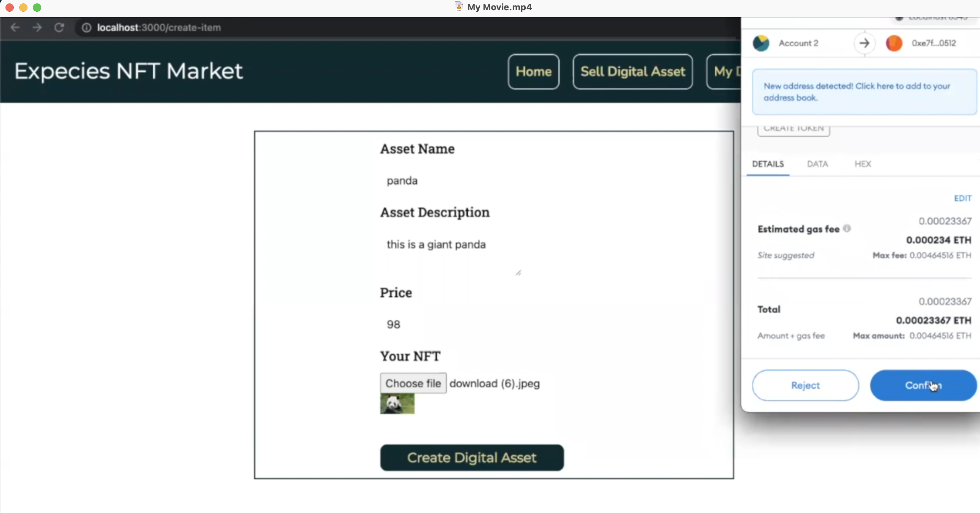The width and height of the screenshot is (980, 513).
Task: Click the recipient 0xe7f...0512 avatar icon
Action: (x=894, y=43)
